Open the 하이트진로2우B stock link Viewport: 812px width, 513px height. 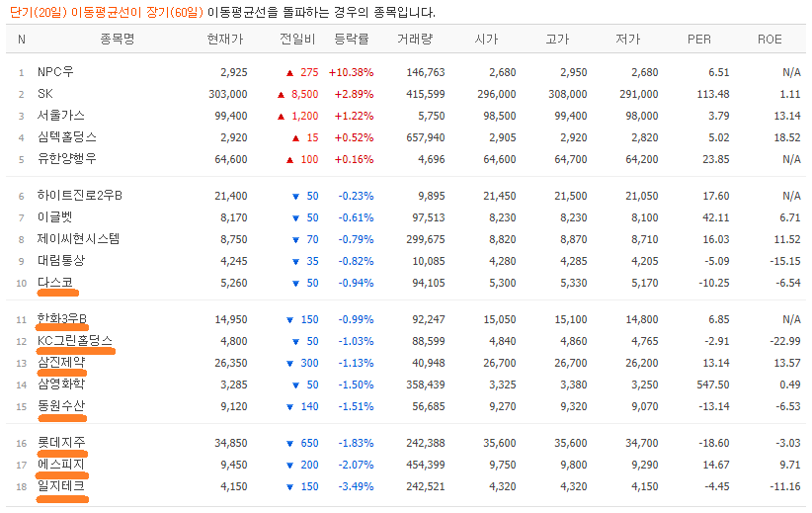point(80,196)
